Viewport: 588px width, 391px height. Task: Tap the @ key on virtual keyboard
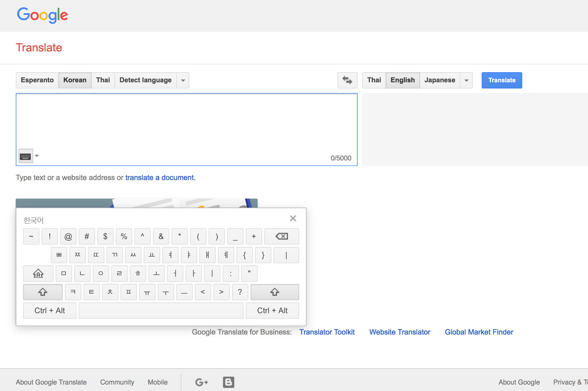pyautogui.click(x=68, y=236)
